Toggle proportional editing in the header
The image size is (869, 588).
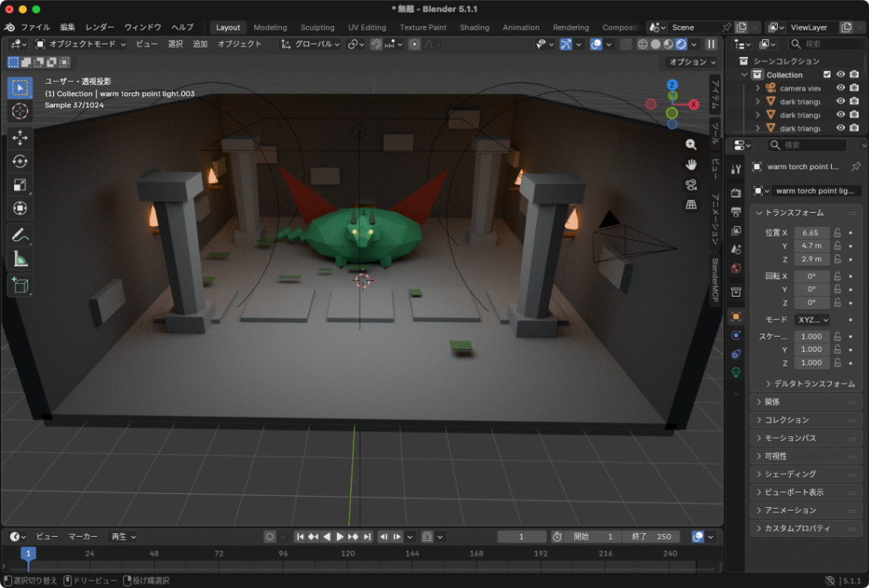(414, 44)
